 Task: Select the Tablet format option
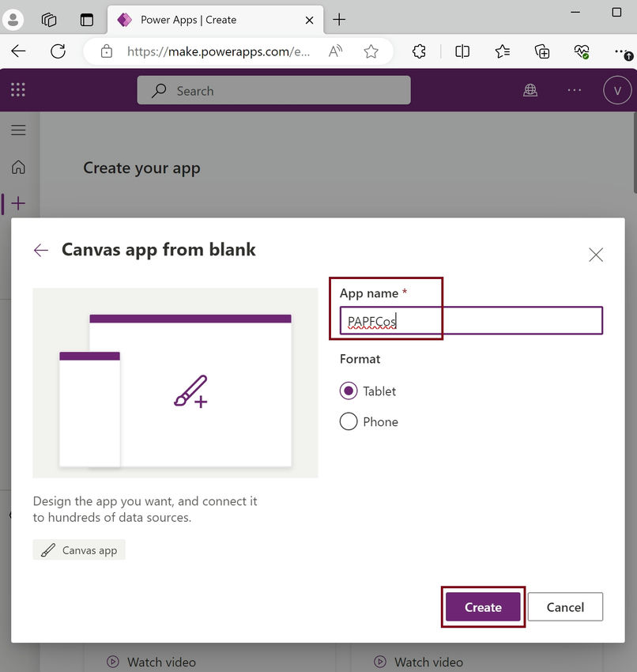coord(368,391)
